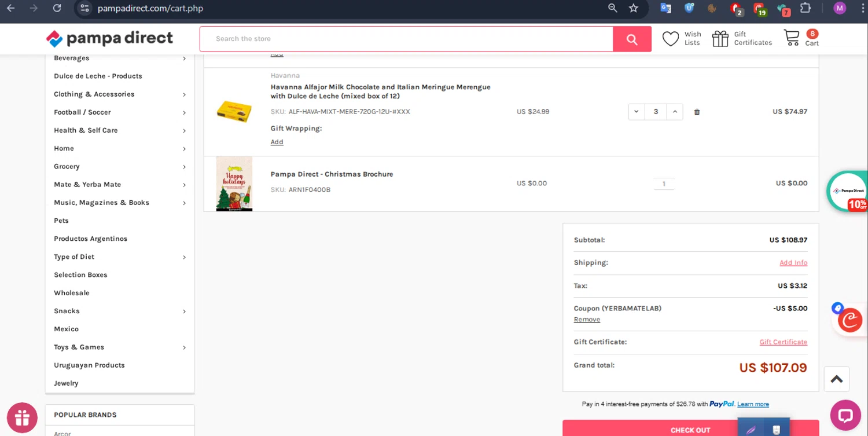Image resolution: width=868 pixels, height=436 pixels.
Task: Open the Mexico category
Action: pos(66,329)
